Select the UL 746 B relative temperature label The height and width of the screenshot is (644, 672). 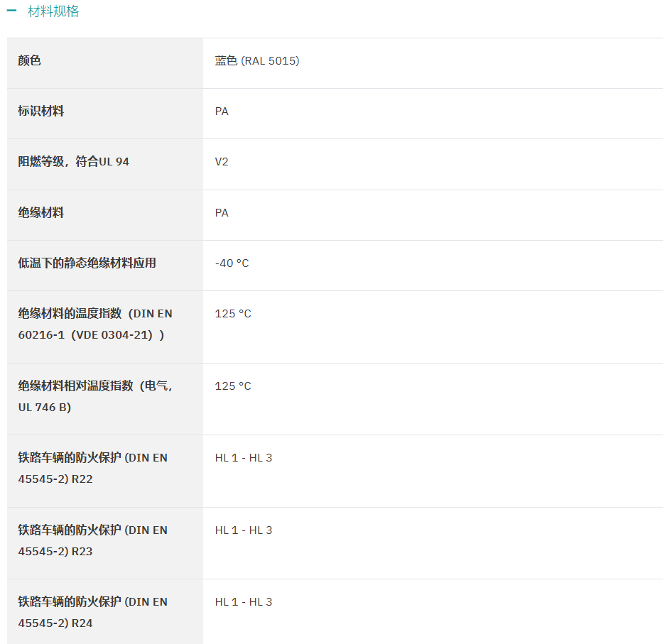point(95,397)
